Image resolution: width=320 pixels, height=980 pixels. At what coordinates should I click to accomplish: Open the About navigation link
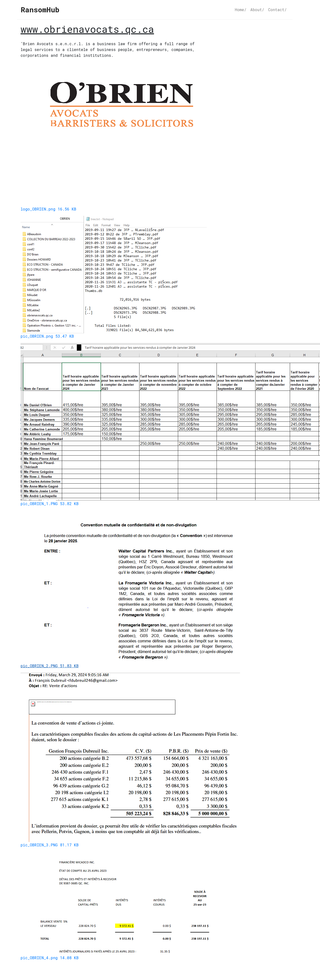click(257, 10)
